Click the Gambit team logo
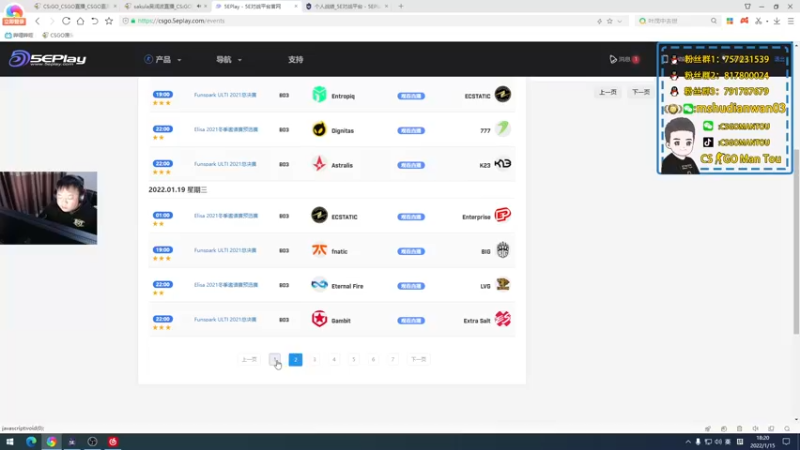800x450 pixels. tap(319, 319)
